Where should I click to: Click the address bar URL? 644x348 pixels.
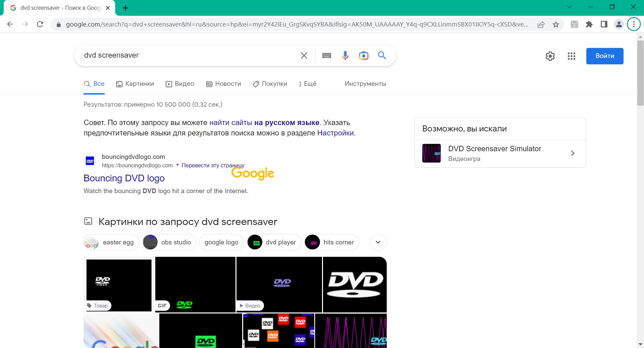coord(297,24)
